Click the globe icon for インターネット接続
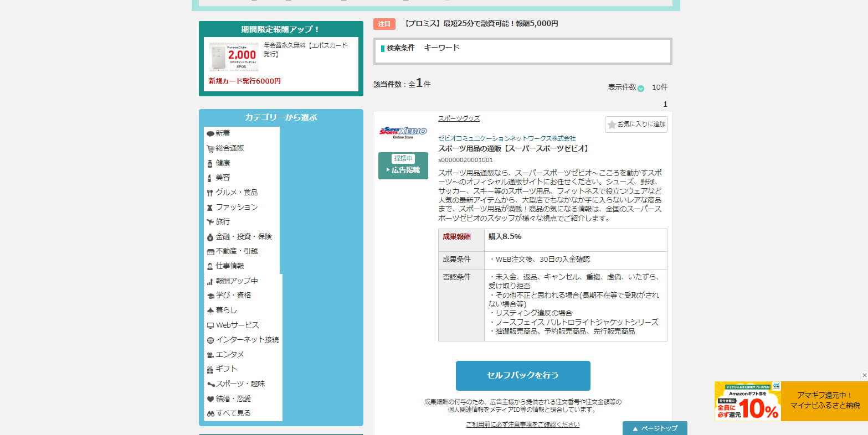This screenshot has height=435, width=868. [x=210, y=340]
